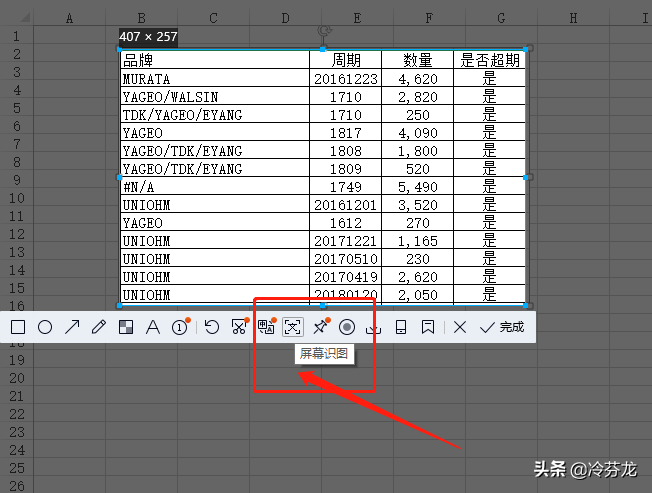Viewport: 652px width, 493px height.
Task: Start screen recording with record icon
Action: [347, 328]
